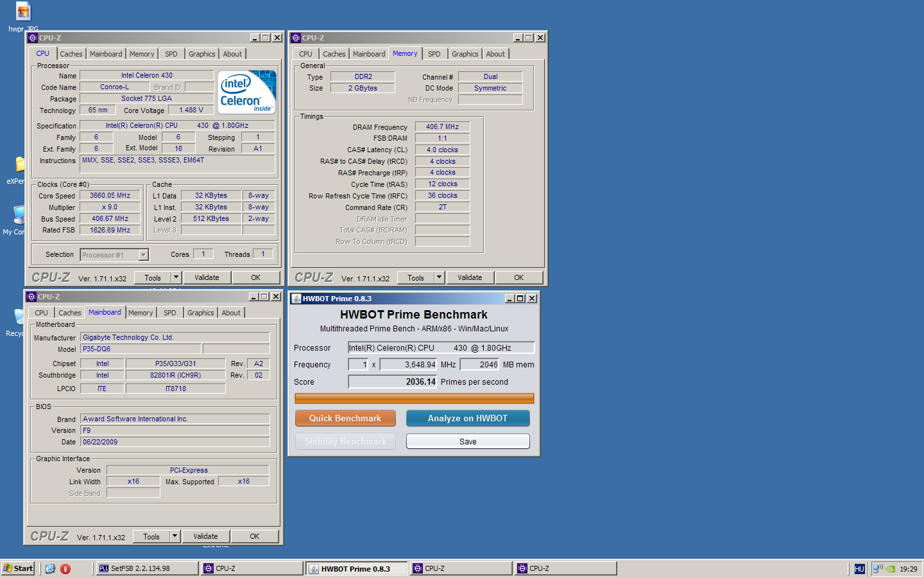Click OK in Mainboard window
Image resolution: width=924 pixels, height=578 pixels.
[255, 536]
